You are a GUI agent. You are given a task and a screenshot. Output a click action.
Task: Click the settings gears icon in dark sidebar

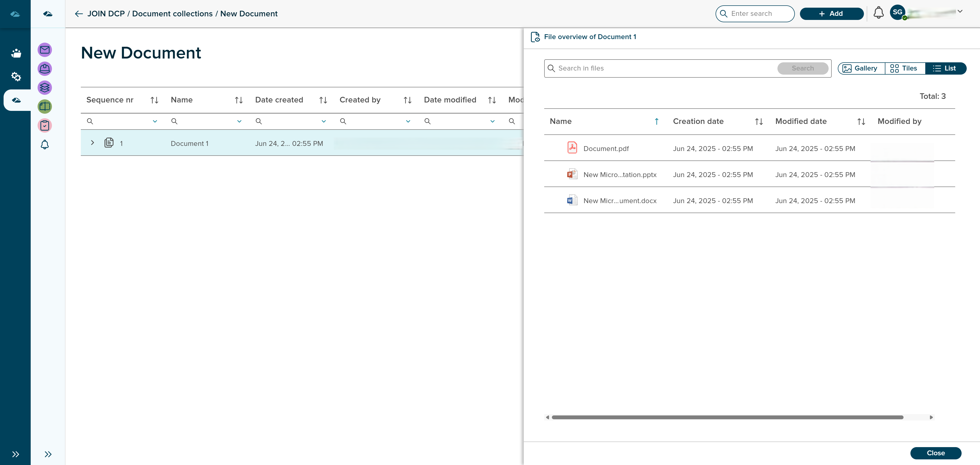pos(16,76)
